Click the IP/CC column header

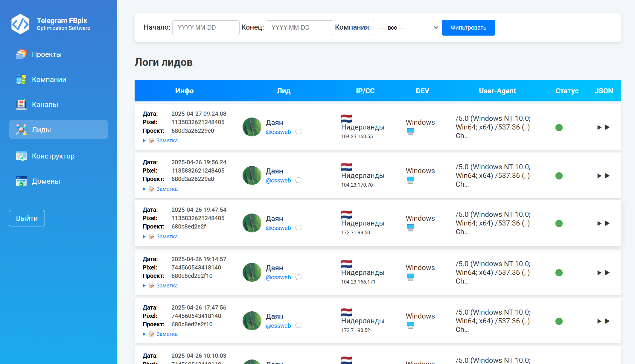(365, 91)
